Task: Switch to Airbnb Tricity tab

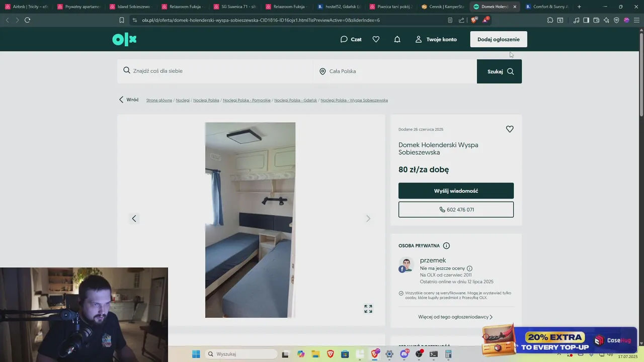Action: click(x=26, y=7)
